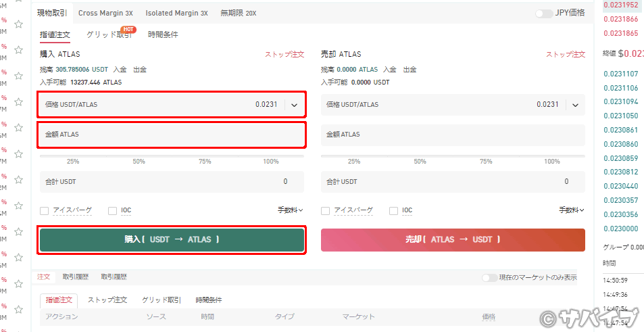The image size is (644, 332).
Task: Select 時間条件 sub-tab at top
Action: (163, 35)
